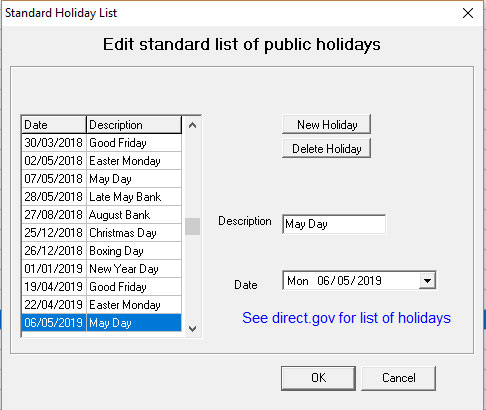Select the 30/03/2018 Good Friday row
This screenshot has height=410, width=486.
tap(101, 143)
